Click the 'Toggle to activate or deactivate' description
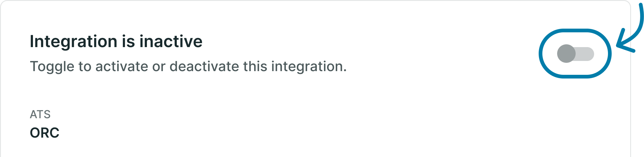This screenshot has height=157, width=644. pyautogui.click(x=188, y=66)
